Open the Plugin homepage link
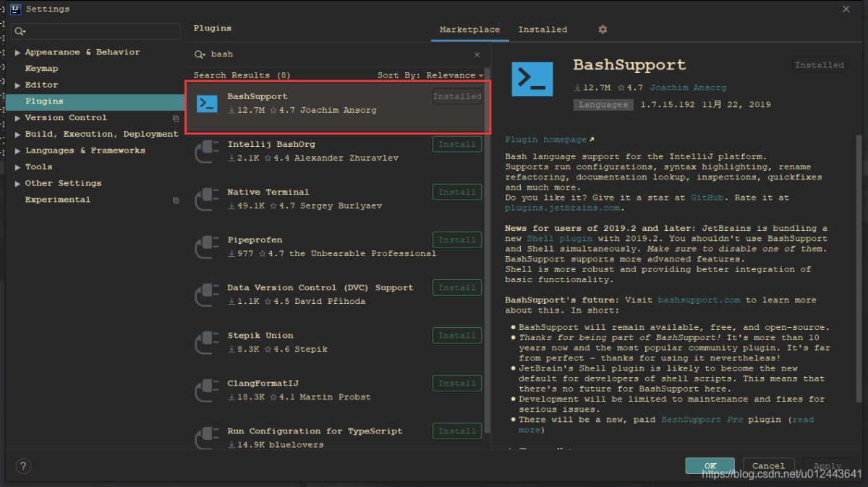 tap(537, 139)
